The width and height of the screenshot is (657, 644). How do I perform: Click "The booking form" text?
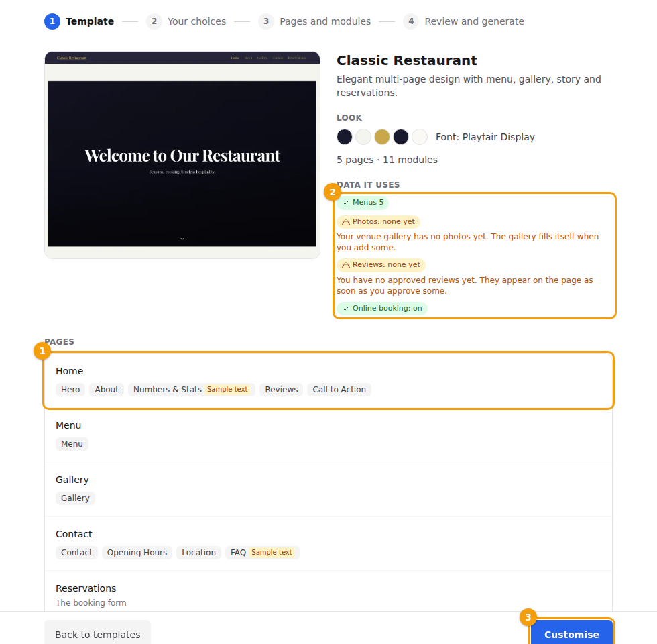(91, 603)
